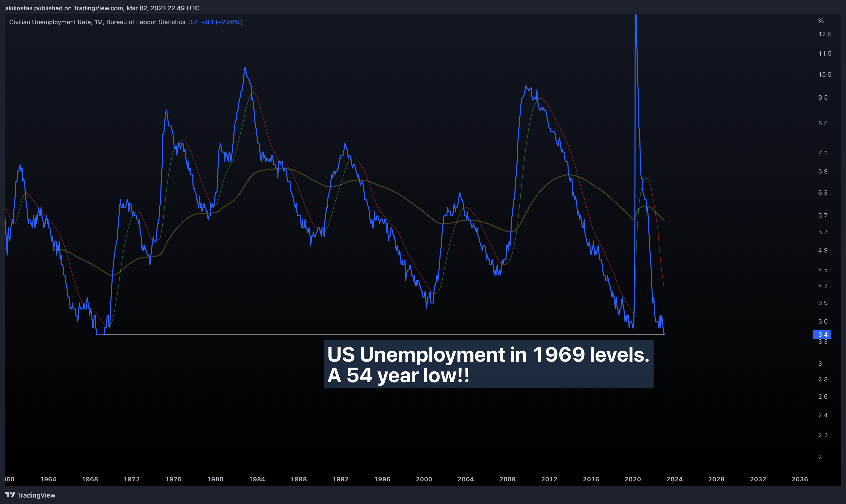846x504 pixels.
Task: Click the TradingView logo at bottom left
Action: (30, 495)
